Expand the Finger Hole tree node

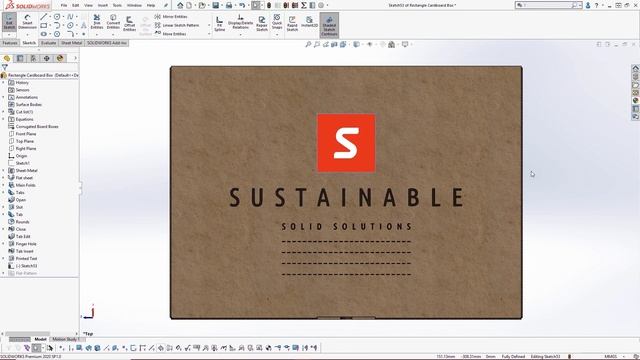pyautogui.click(x=3, y=244)
